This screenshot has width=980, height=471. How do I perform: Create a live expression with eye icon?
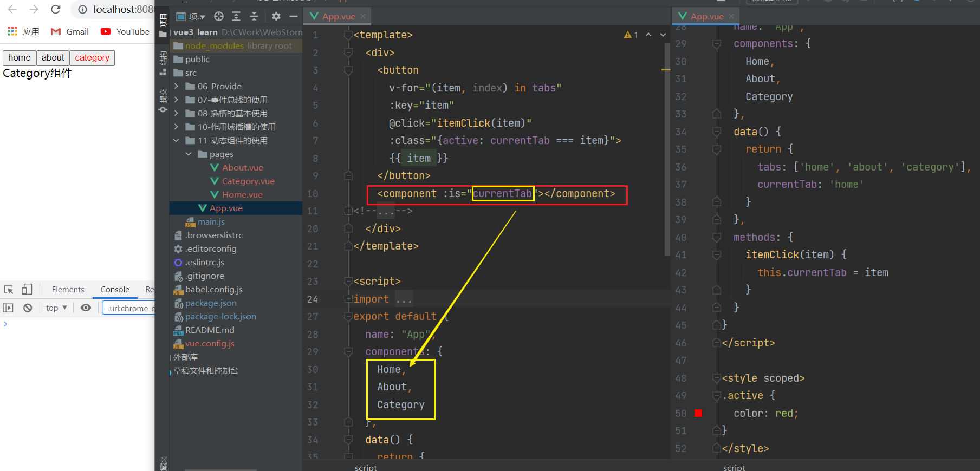pos(86,308)
